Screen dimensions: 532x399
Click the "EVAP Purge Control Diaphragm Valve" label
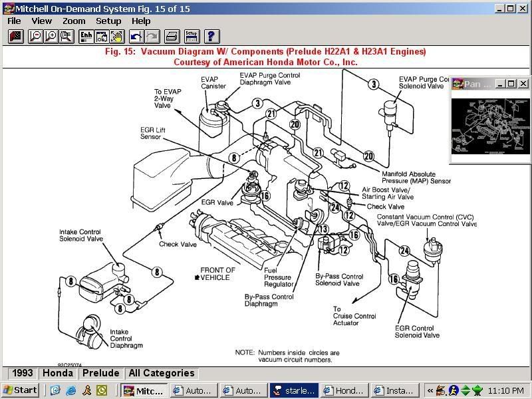270,78
